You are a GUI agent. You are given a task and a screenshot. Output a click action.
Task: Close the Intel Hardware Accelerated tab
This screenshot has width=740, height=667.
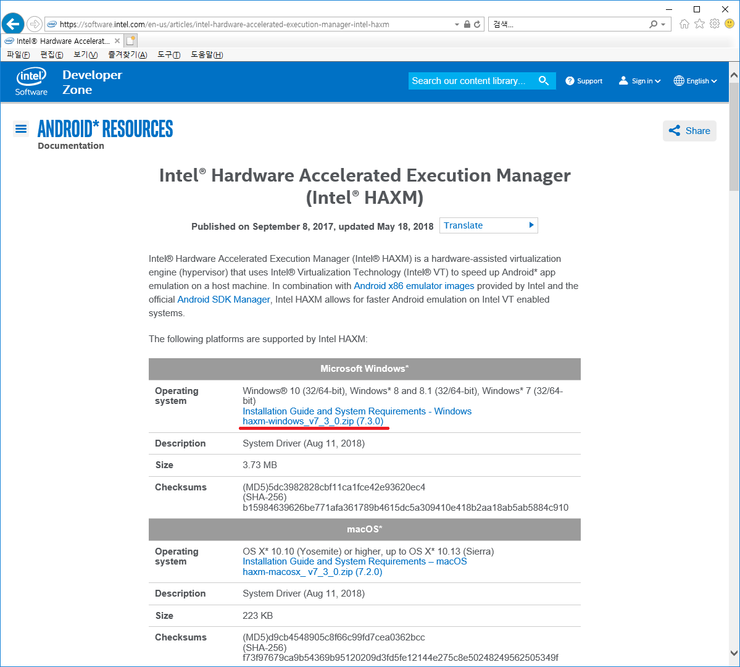coord(117,41)
